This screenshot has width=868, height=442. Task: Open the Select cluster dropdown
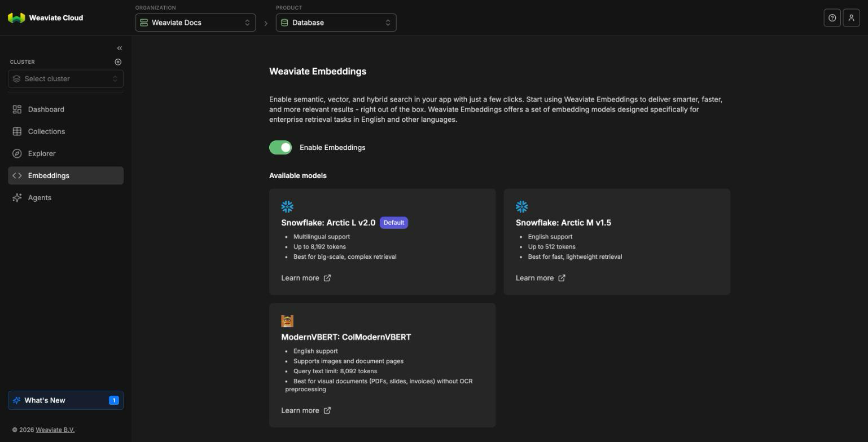[x=65, y=79]
